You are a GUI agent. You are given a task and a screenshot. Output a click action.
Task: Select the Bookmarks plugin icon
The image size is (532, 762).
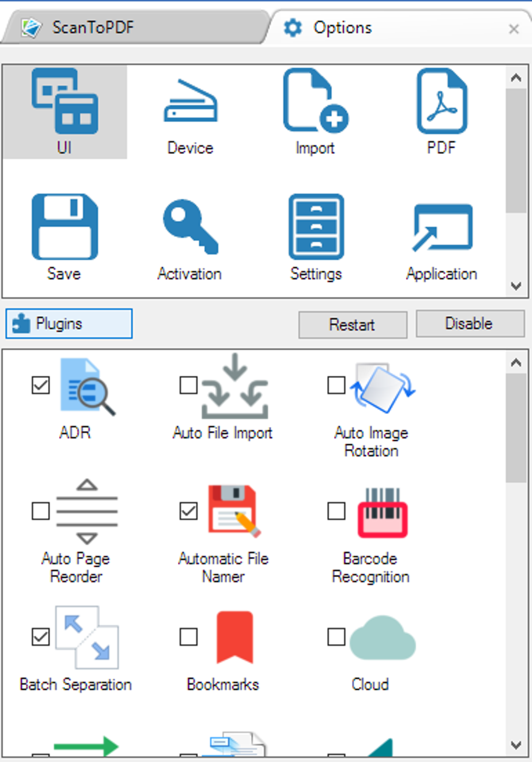(235, 637)
